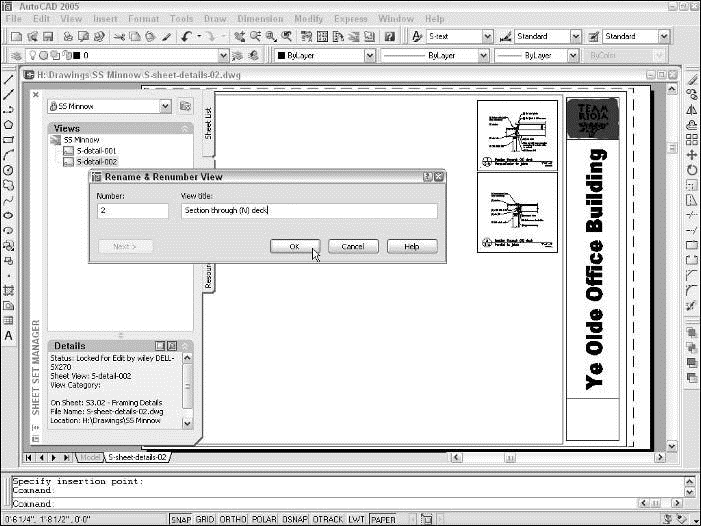This screenshot has width=701, height=526.
Task: Click the View title input field
Action: [309, 210]
